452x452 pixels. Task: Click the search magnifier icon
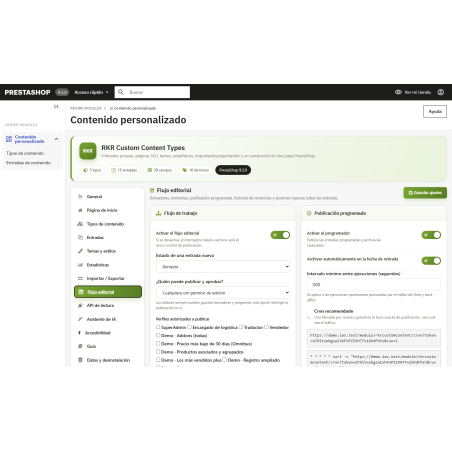tap(121, 92)
